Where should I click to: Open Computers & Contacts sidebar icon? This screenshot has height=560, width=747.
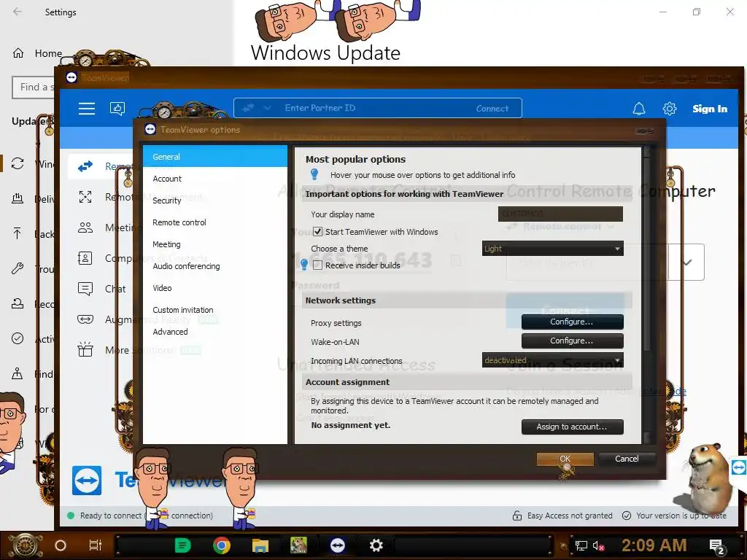tap(85, 258)
